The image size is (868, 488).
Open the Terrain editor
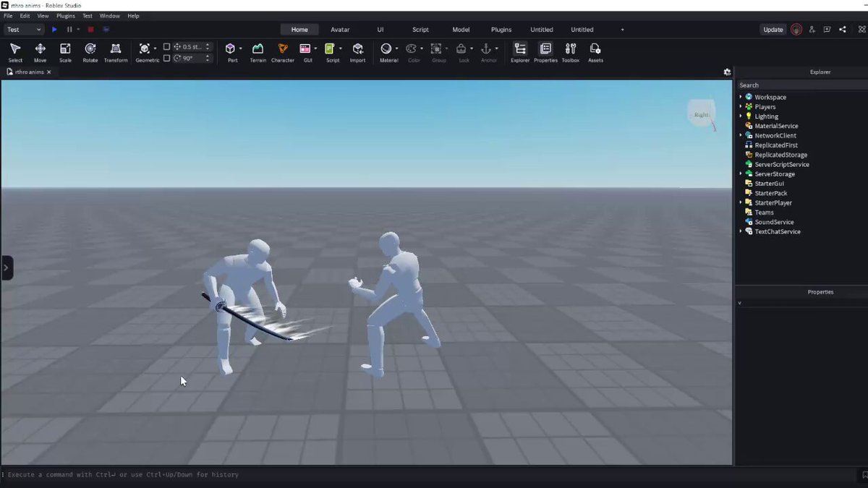[x=258, y=52]
